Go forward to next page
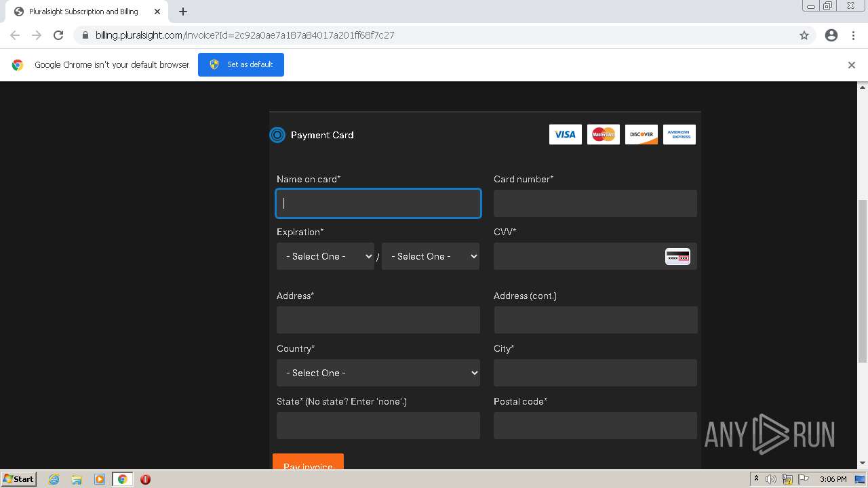This screenshot has height=488, width=868. (x=37, y=35)
